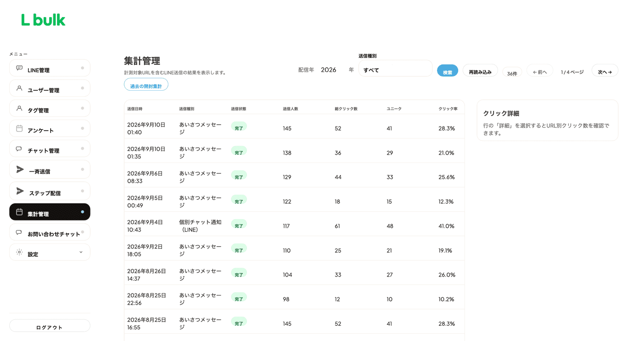Select row dated 2026年9月6日 08:33
The image size is (644, 341).
coord(294,175)
